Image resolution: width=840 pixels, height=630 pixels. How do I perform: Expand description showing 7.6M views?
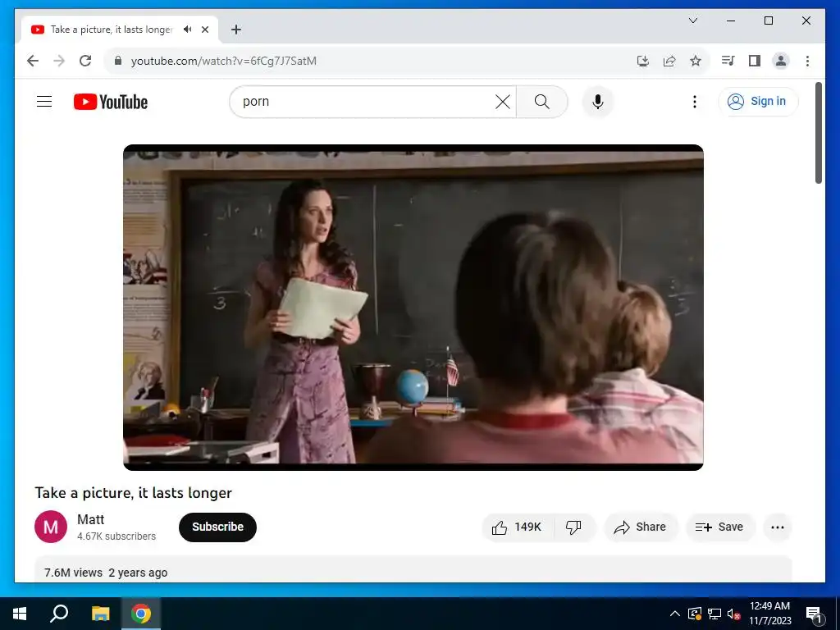(413, 570)
